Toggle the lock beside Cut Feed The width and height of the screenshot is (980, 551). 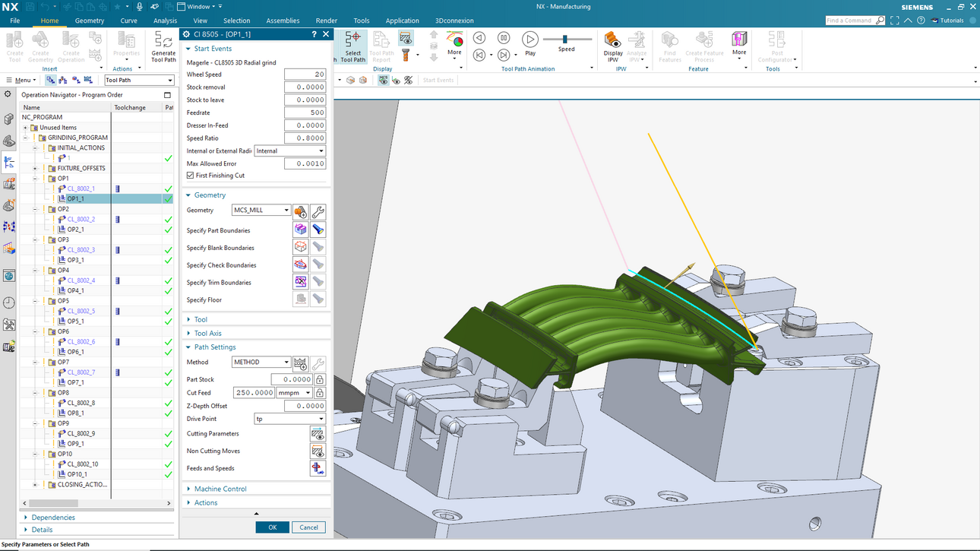[320, 393]
